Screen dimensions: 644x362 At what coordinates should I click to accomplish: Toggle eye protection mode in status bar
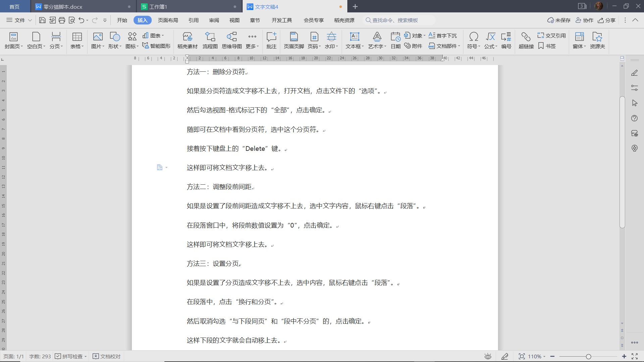488,356
